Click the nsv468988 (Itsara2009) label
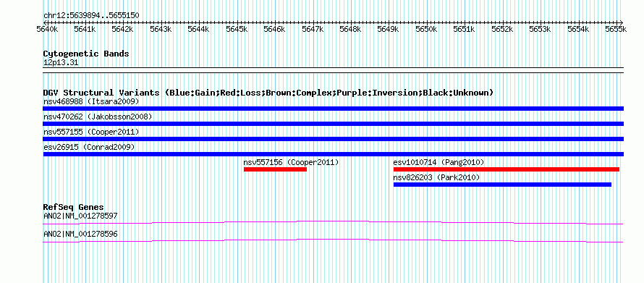 (91, 101)
